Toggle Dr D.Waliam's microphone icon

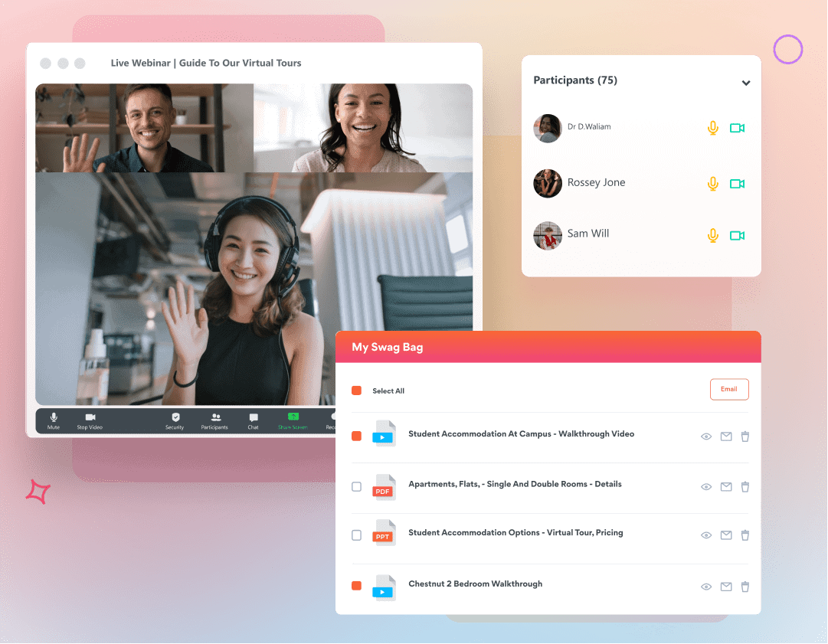click(x=712, y=128)
